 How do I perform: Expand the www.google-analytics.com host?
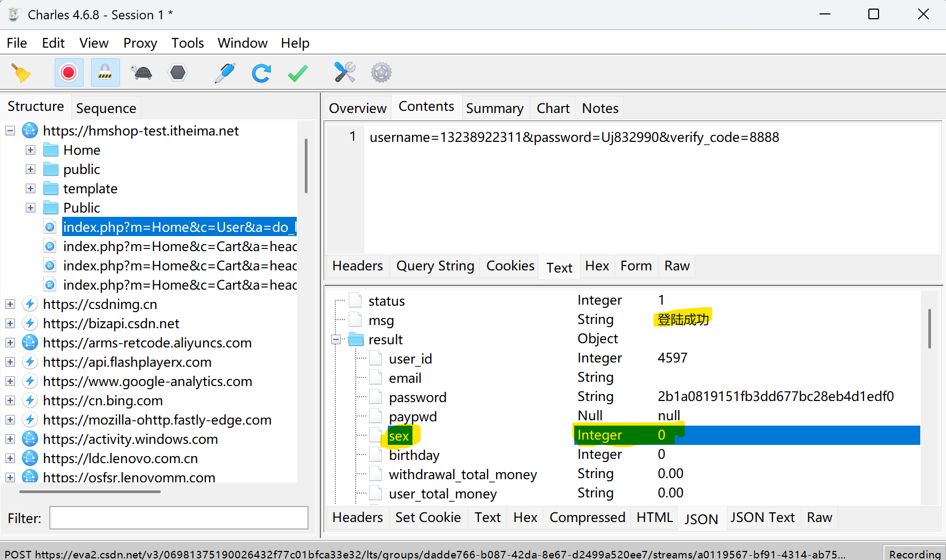point(10,381)
